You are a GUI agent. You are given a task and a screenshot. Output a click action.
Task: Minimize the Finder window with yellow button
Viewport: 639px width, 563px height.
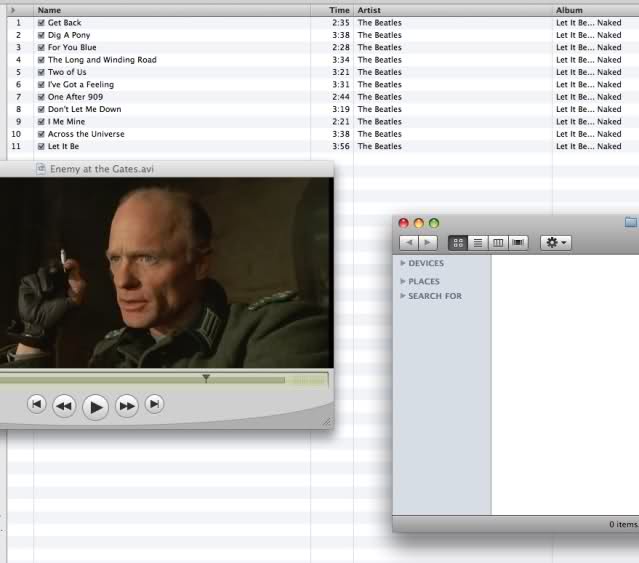tap(419, 223)
